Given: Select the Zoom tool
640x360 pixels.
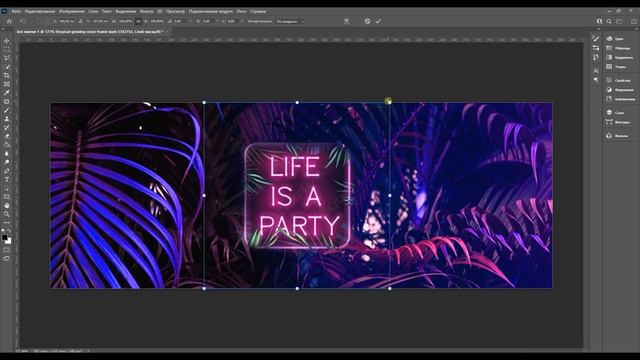Looking at the screenshot, I should pos(7,214).
